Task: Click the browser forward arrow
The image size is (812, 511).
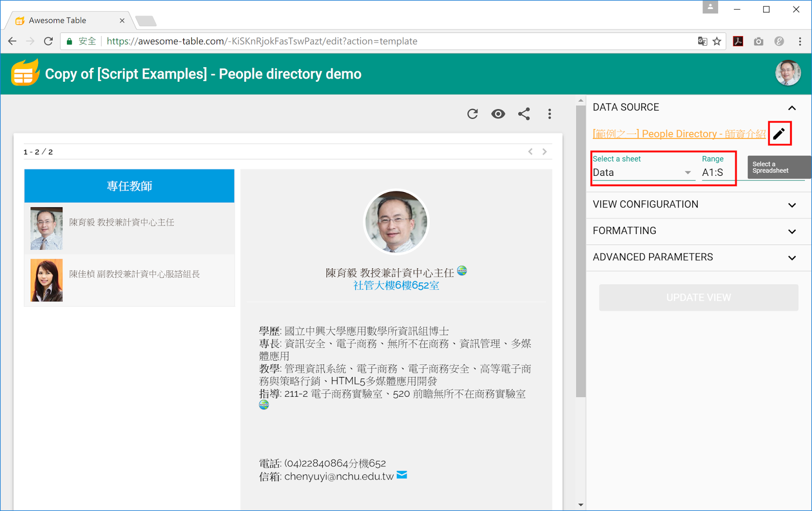Action: pyautogui.click(x=30, y=41)
